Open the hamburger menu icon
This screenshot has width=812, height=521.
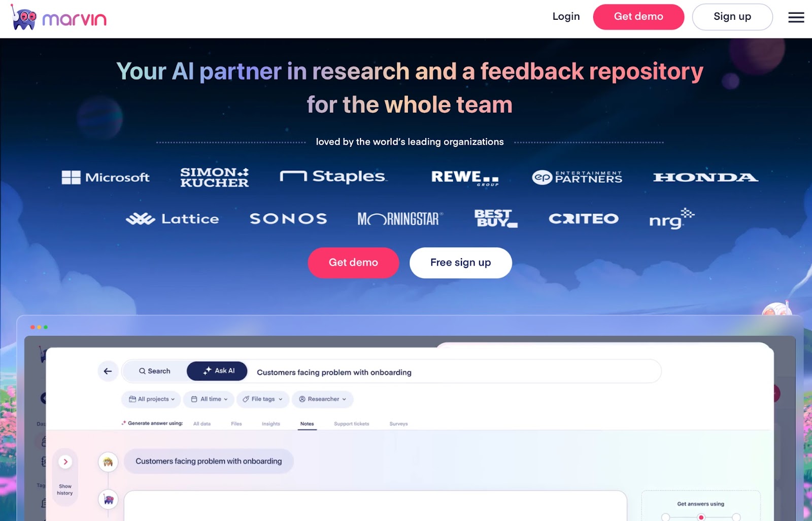[x=796, y=17]
